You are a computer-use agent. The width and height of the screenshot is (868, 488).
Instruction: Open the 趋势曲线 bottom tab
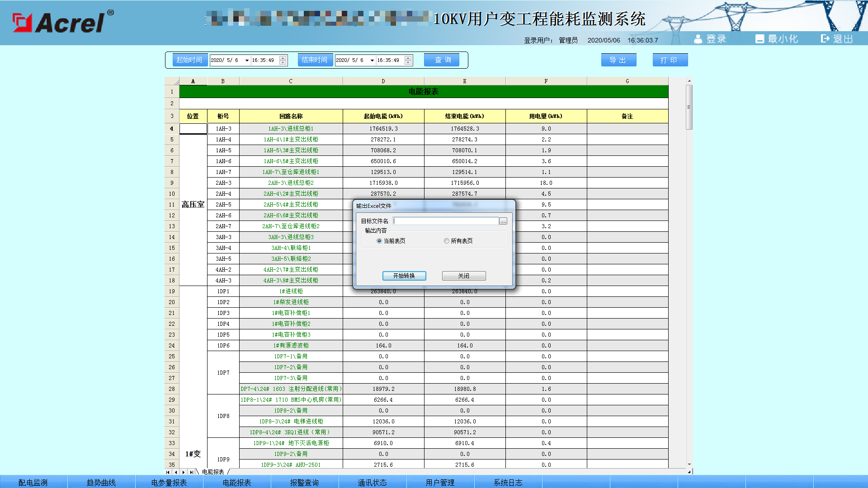(x=101, y=483)
